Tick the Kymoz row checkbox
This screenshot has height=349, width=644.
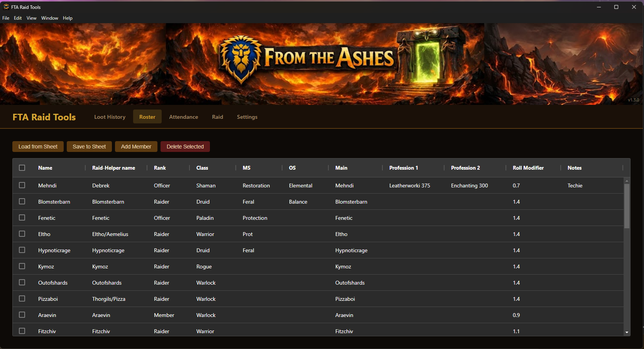pos(22,266)
